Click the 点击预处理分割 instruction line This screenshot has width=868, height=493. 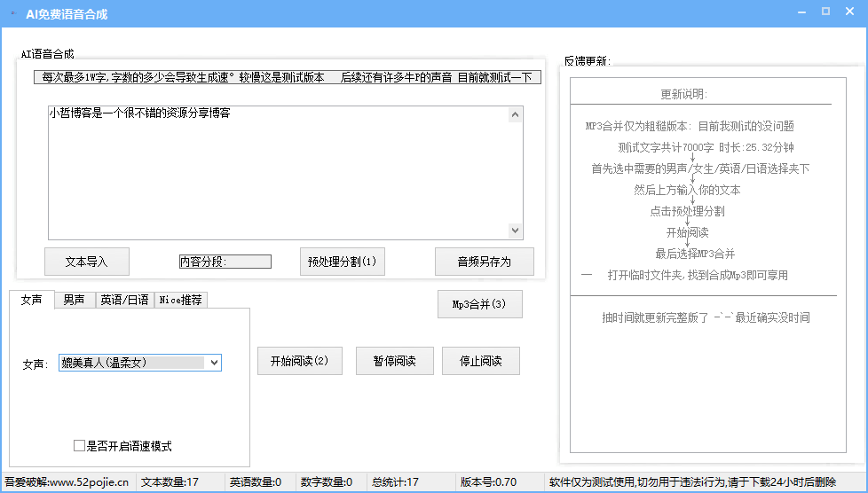687,211
